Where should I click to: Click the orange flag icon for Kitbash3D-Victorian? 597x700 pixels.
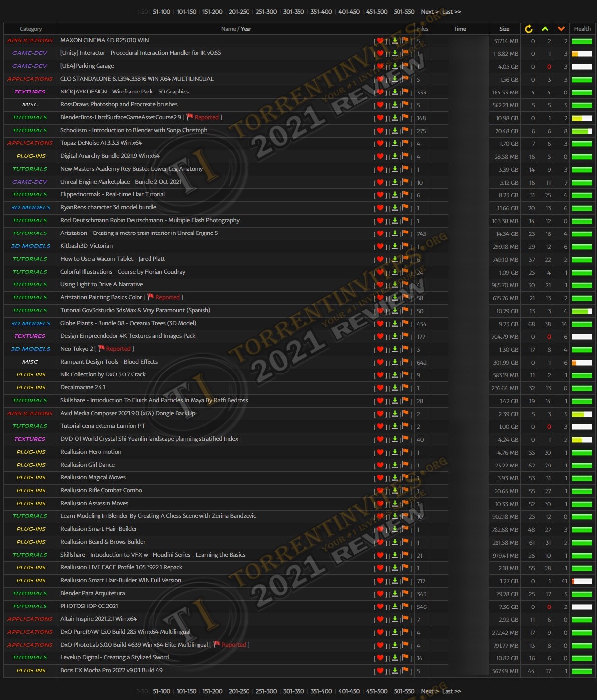(405, 246)
